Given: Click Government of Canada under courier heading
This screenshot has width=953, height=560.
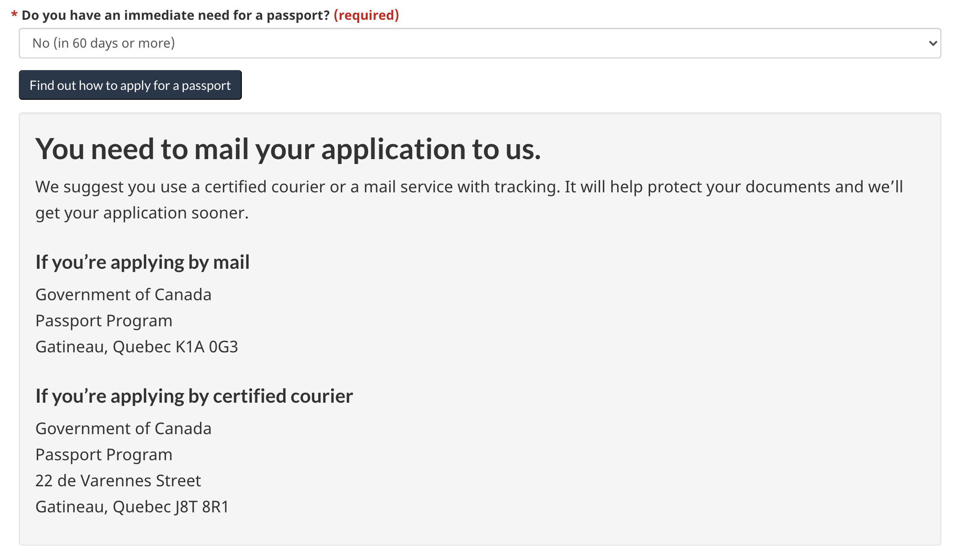Looking at the screenshot, I should tap(123, 428).
